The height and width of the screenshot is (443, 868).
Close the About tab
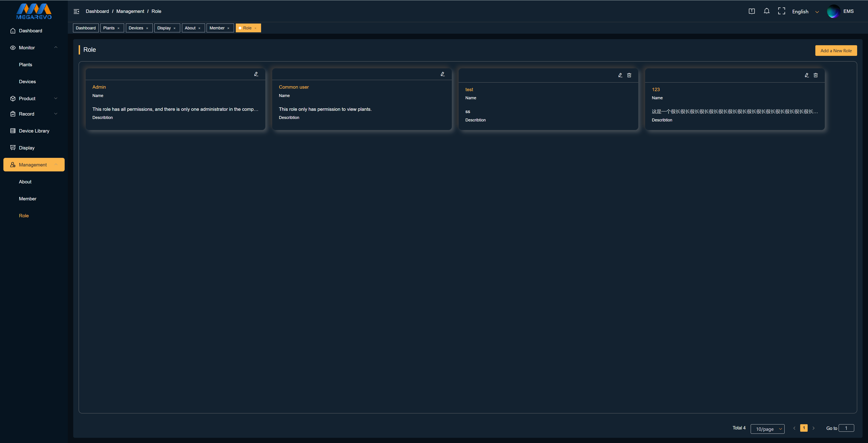[x=199, y=28]
